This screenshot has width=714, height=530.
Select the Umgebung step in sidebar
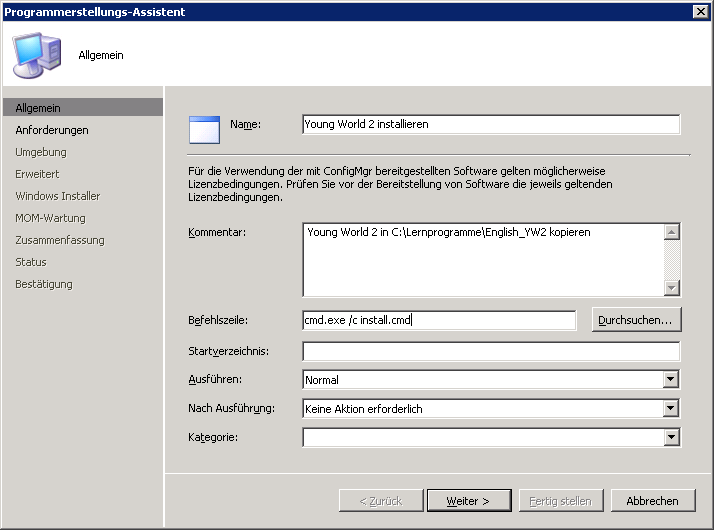click(41, 152)
